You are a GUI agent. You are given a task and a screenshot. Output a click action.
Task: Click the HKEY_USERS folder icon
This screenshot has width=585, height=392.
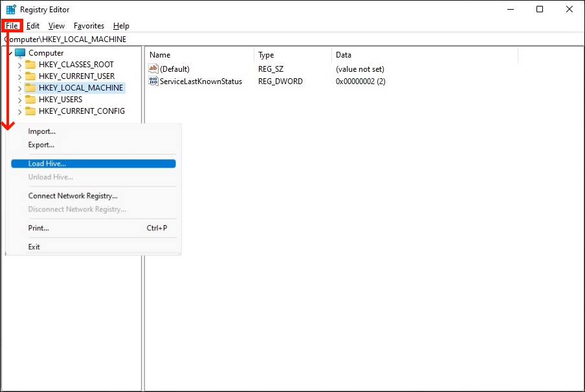[30, 100]
